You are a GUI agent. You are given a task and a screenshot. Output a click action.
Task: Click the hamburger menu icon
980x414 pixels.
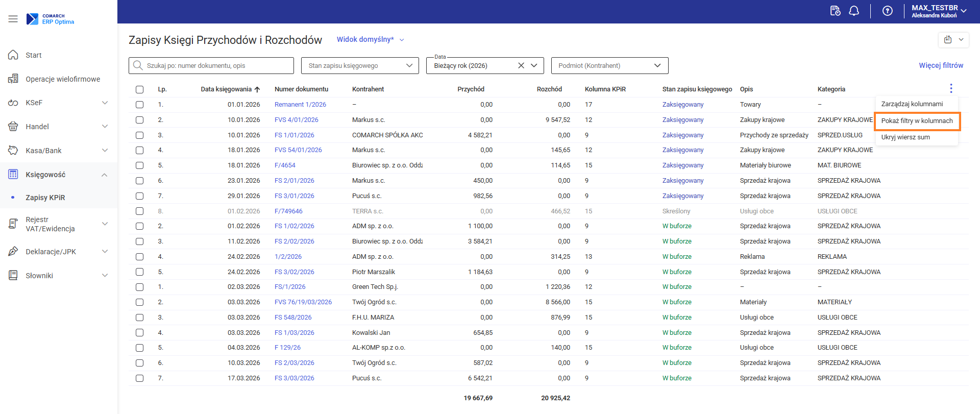click(x=13, y=19)
